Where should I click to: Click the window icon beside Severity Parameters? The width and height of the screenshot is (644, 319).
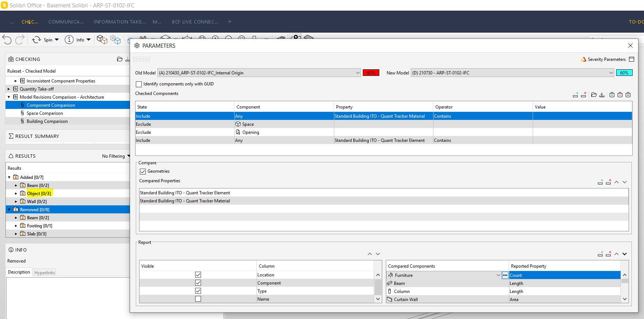632,59
